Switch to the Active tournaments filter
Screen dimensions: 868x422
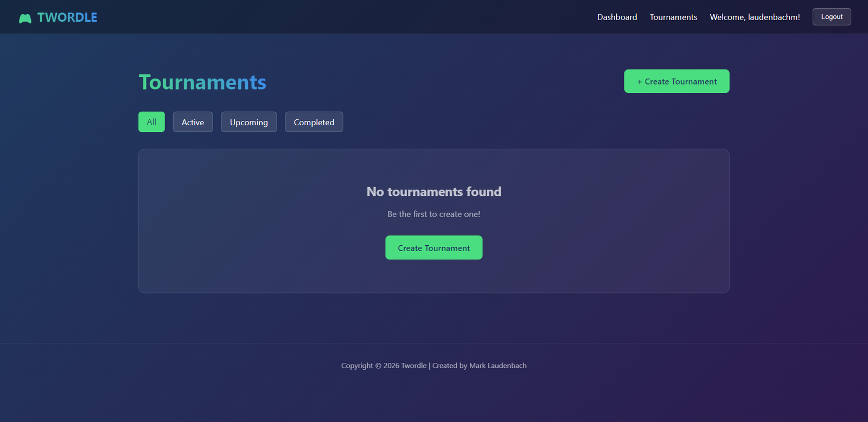193,122
